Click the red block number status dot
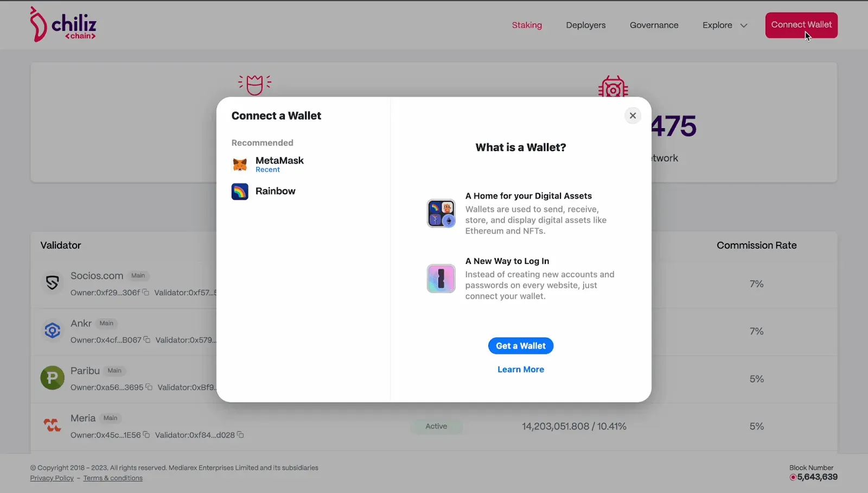Viewport: 868px width, 493px height. click(x=793, y=477)
